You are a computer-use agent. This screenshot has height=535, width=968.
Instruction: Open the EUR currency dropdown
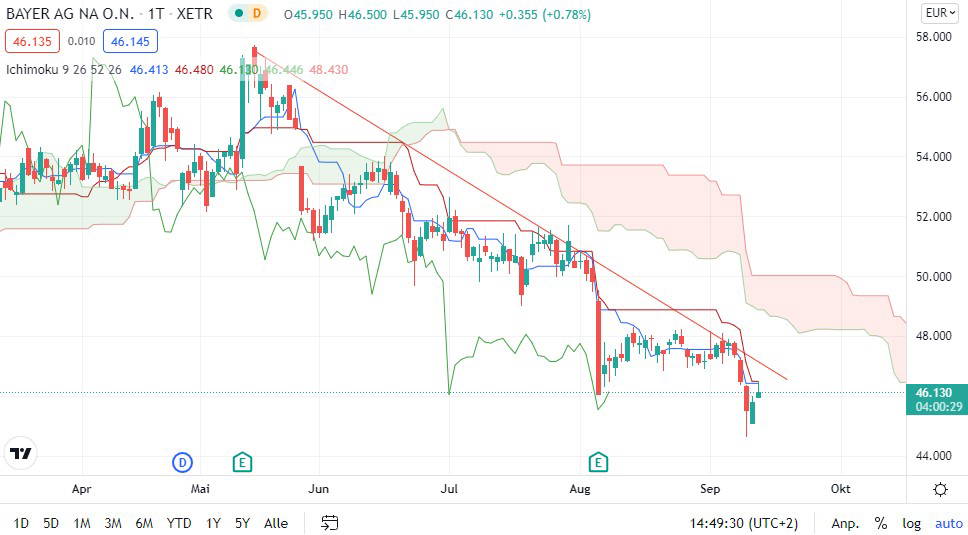click(940, 12)
